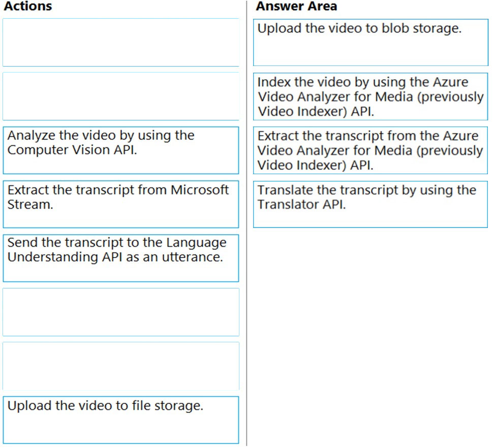The height and width of the screenshot is (448, 494).
Task: Click the 'blob storage' text in the first answer
Action: point(421,28)
